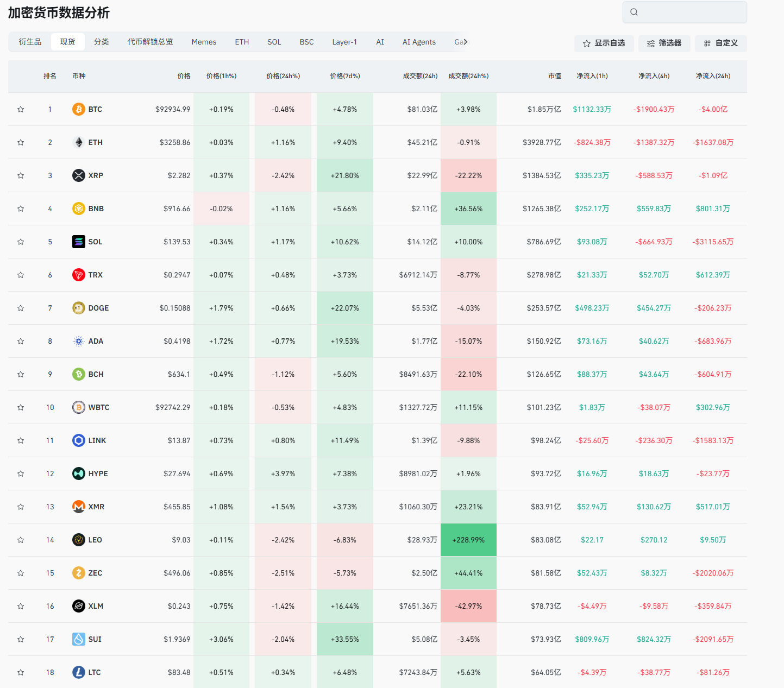Sort by 价格(24h%) column header

coord(283,76)
